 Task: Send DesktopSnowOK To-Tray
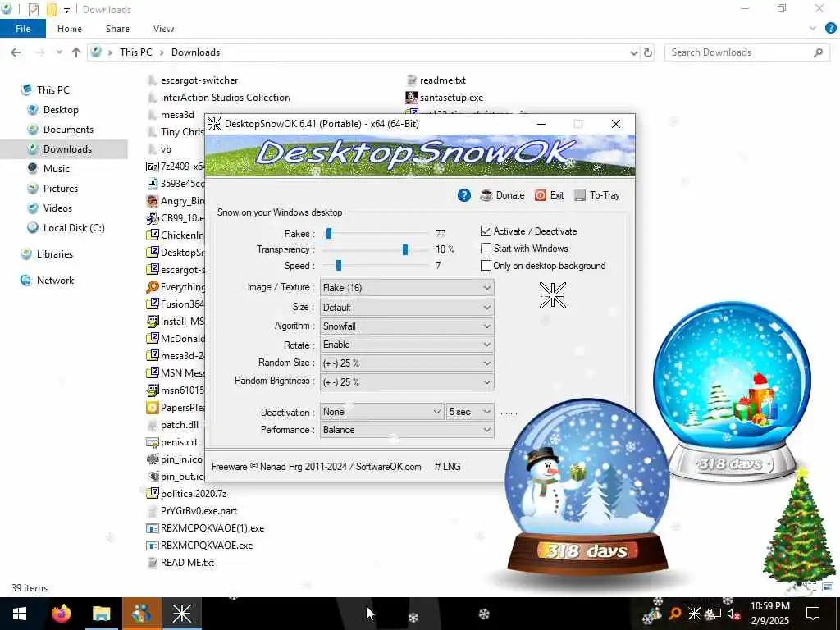(597, 195)
